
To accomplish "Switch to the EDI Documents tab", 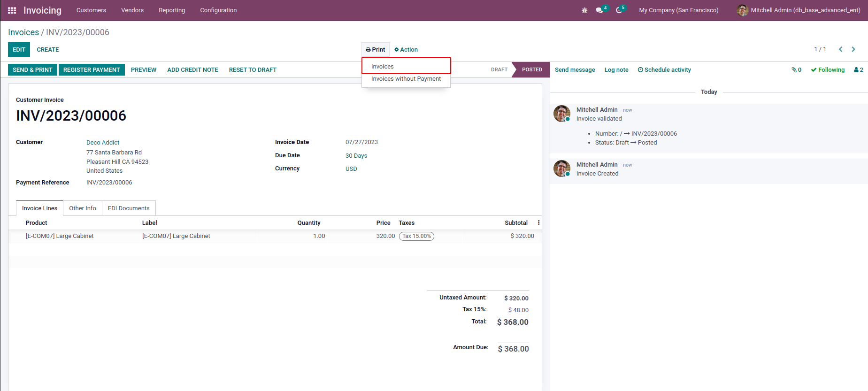I will [129, 208].
